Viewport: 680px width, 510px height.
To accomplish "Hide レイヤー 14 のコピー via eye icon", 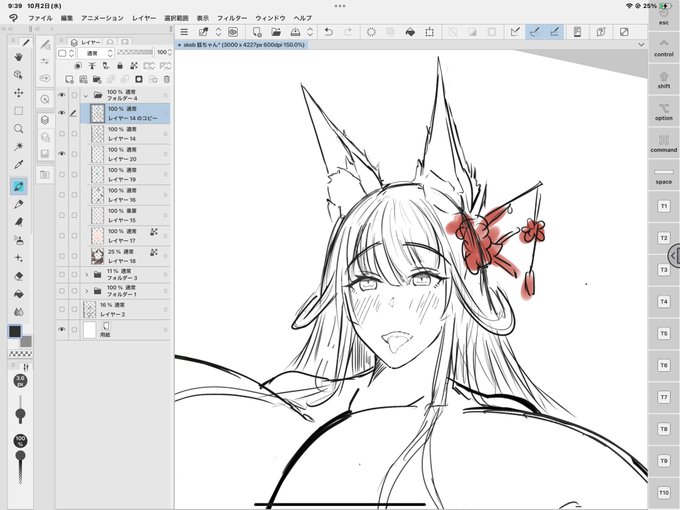I will 62,113.
